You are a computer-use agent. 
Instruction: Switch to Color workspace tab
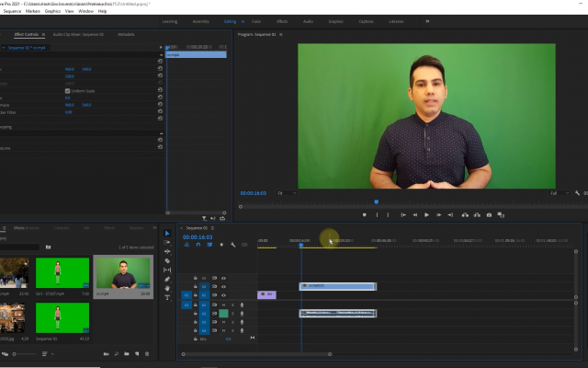point(256,22)
